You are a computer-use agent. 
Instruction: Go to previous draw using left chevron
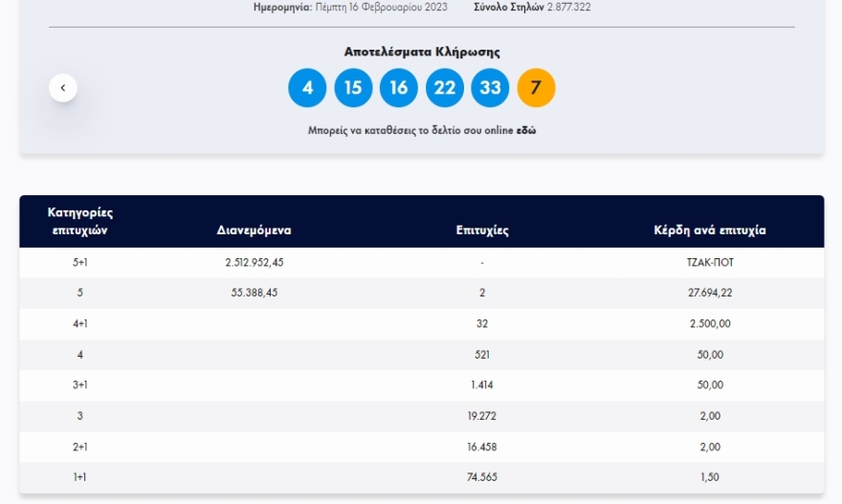coord(63,88)
